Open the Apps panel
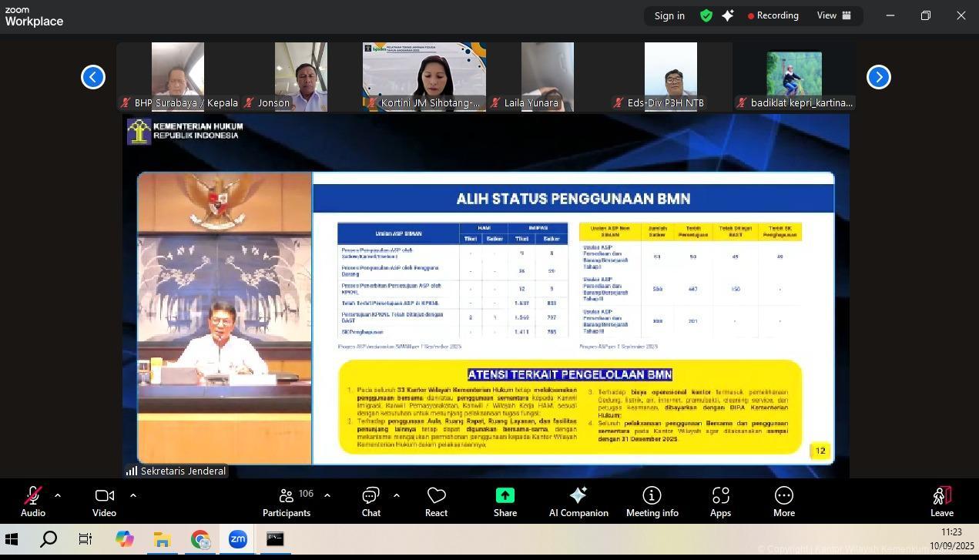This screenshot has height=560, width=979. tap(720, 501)
